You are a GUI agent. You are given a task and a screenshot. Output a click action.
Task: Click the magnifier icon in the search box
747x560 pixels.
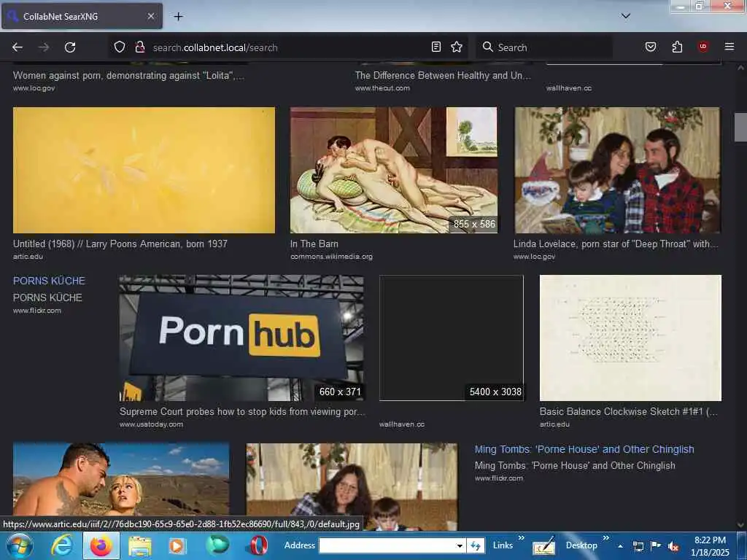(x=488, y=47)
